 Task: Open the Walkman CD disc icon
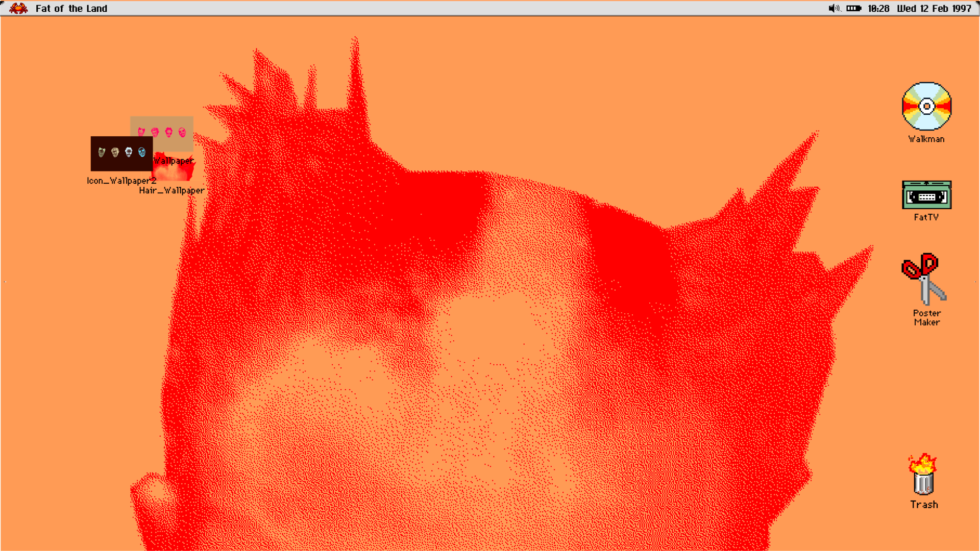926,106
